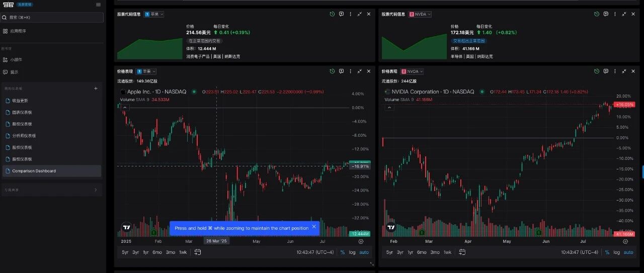This screenshot has height=273, width=644.
Task: Open 应用程序 in the sidebar
Action: tap(18, 31)
